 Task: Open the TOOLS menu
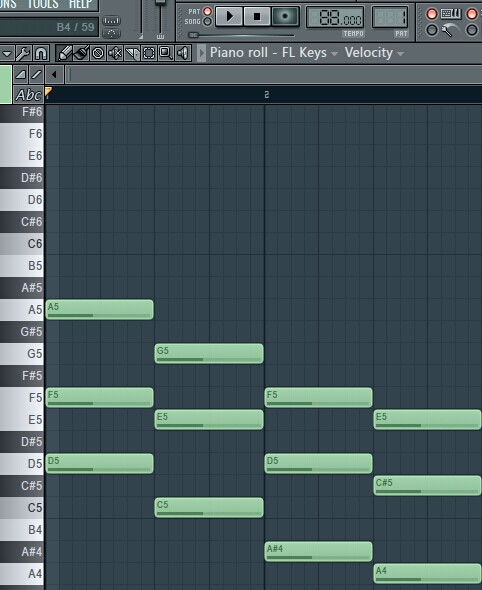(x=43, y=4)
